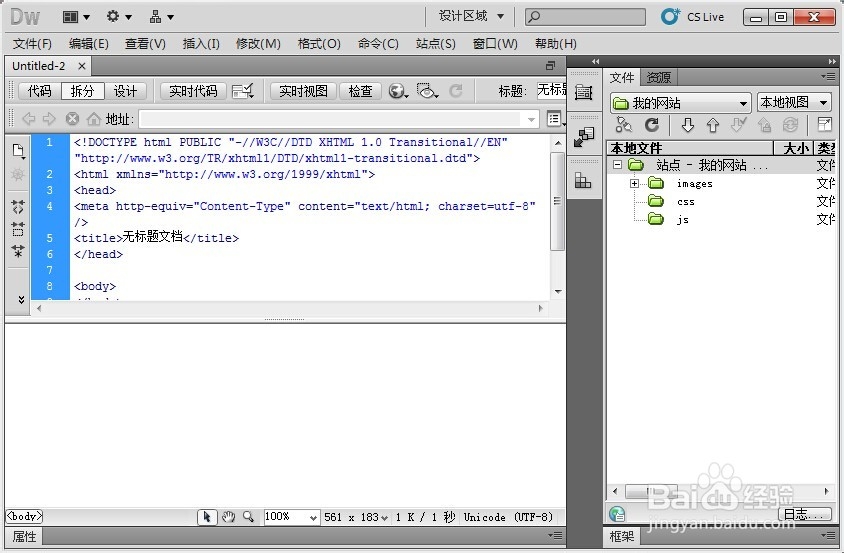
Task: Show more coding toolbar tools chevron
Action: pos(21,299)
